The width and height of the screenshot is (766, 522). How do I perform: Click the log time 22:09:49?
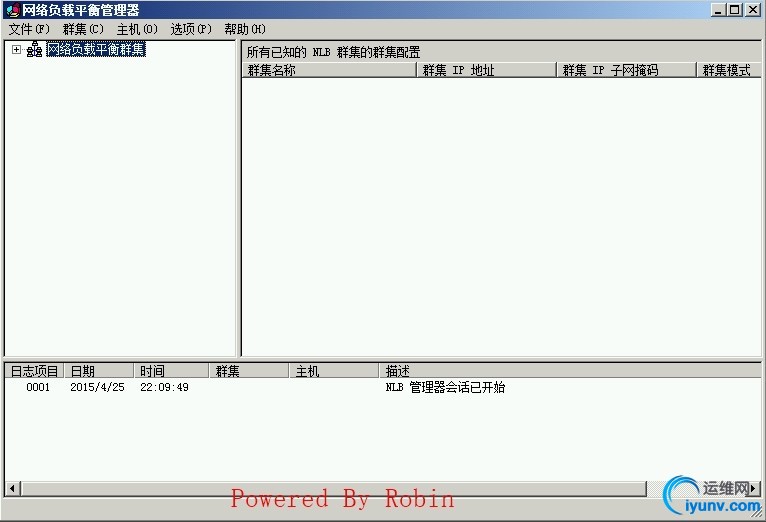(x=164, y=387)
